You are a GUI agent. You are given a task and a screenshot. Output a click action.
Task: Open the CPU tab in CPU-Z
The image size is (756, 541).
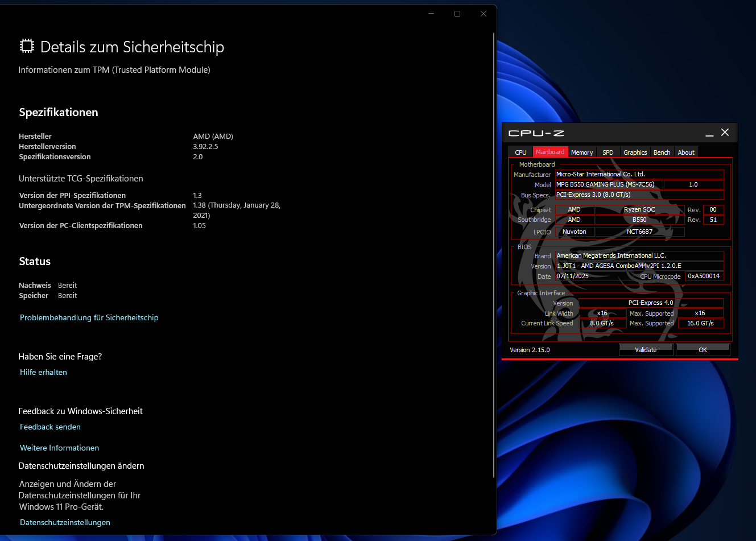520,152
